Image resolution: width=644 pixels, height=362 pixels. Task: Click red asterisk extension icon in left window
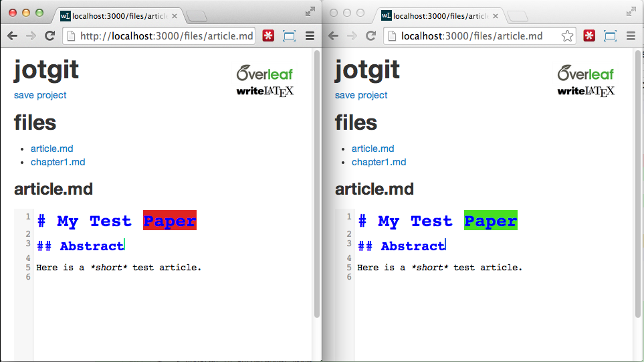[268, 35]
